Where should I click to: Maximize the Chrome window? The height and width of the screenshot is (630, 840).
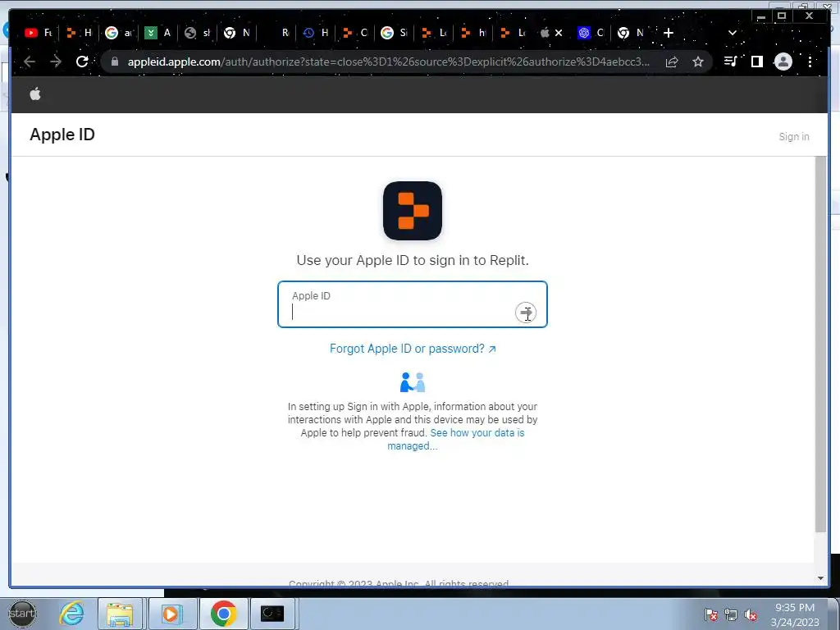(782, 16)
